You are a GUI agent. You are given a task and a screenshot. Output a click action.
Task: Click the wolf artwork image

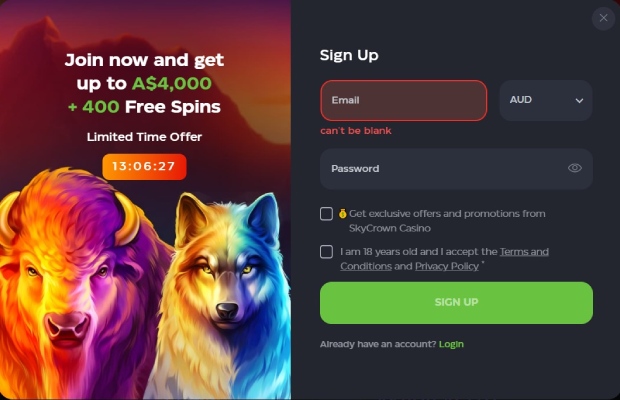[x=223, y=296]
